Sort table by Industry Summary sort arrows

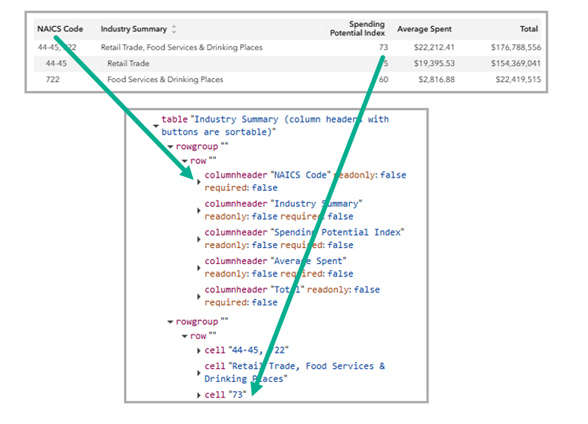point(174,29)
